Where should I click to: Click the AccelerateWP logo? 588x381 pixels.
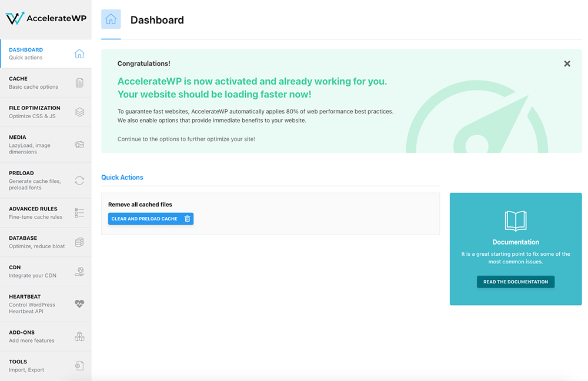coord(46,18)
